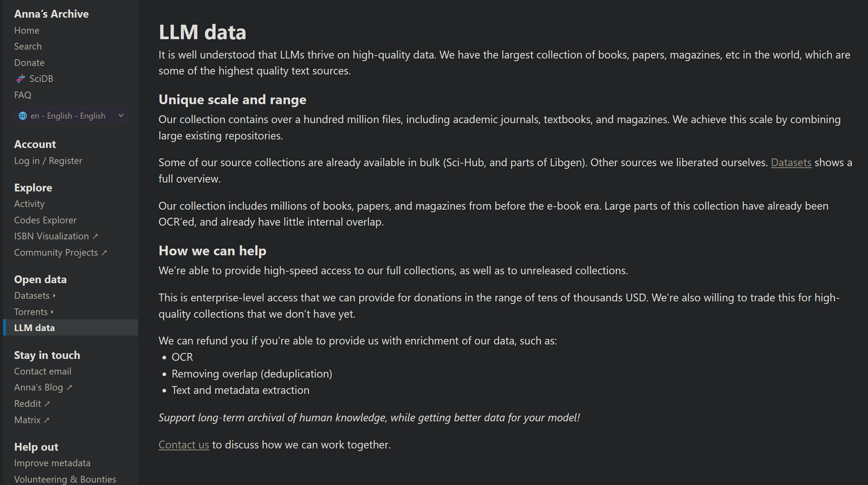868x485 pixels.
Task: Click Log in / Register
Action: click(48, 161)
